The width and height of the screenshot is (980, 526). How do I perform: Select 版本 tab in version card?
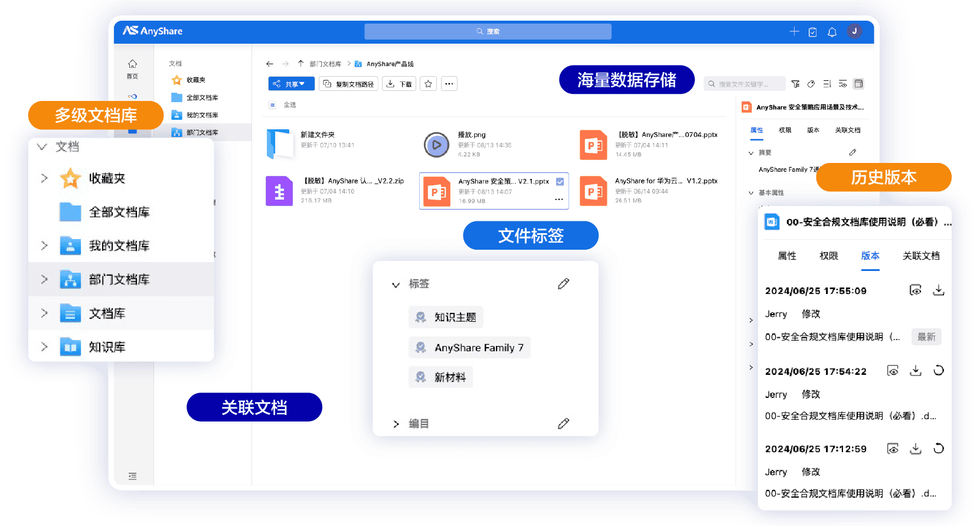pos(870,256)
